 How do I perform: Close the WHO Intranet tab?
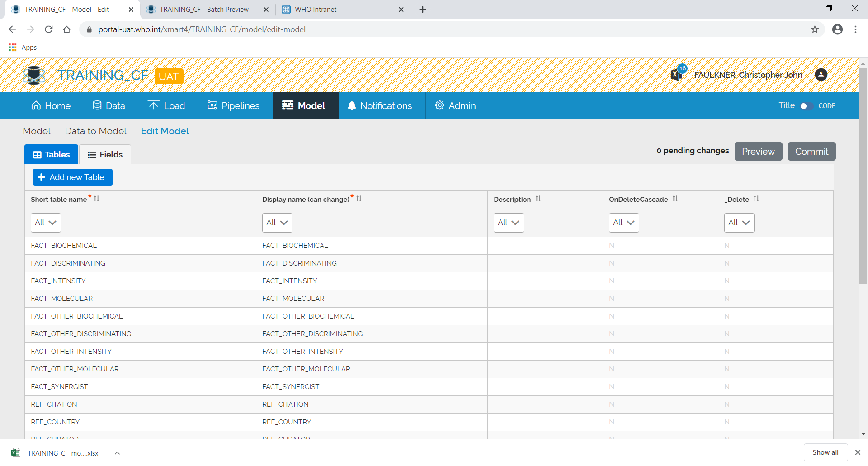401,10
